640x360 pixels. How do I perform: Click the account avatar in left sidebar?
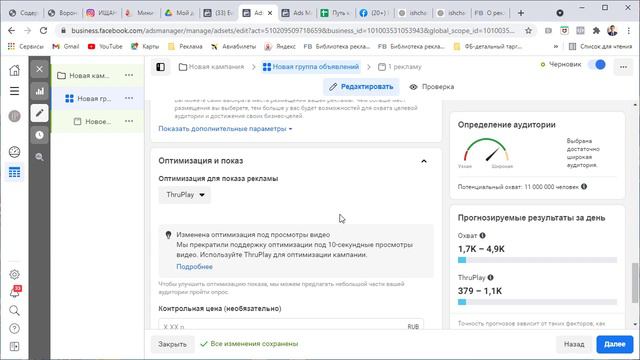point(14,116)
